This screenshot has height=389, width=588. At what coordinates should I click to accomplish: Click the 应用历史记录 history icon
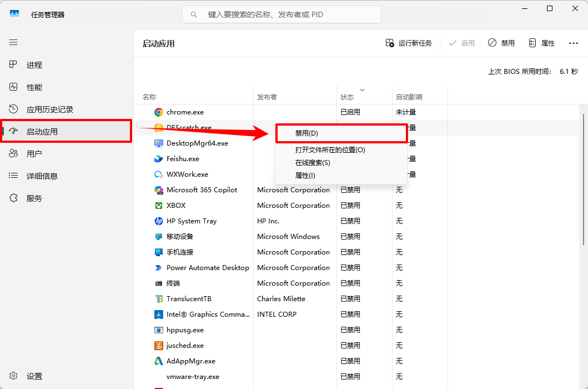(x=13, y=109)
